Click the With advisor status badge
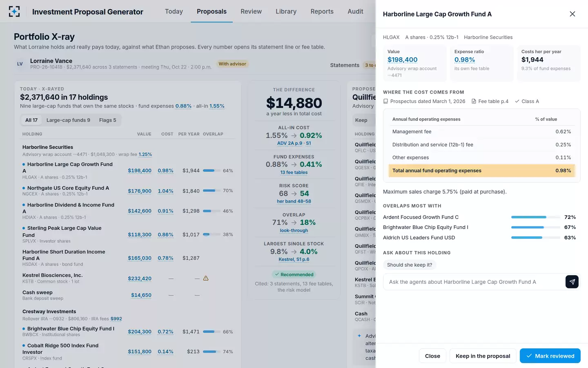 coord(232,64)
